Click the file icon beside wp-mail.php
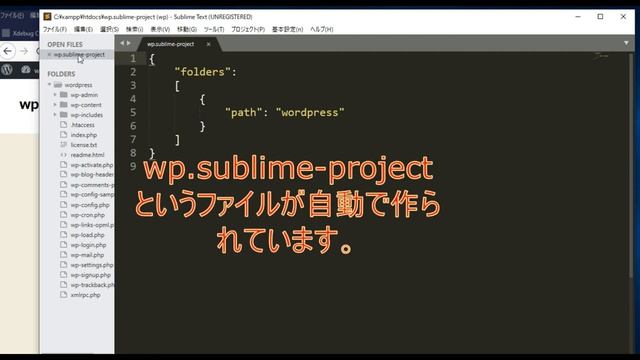Screen dimensions: 640x360 [x=63, y=255]
